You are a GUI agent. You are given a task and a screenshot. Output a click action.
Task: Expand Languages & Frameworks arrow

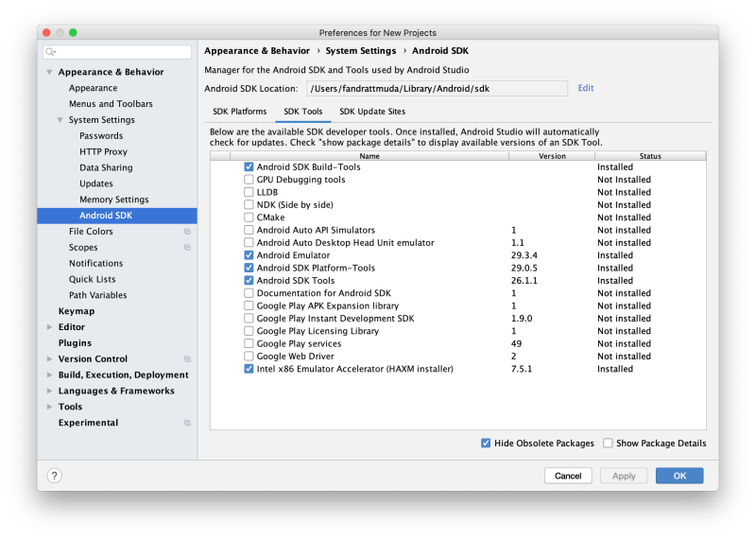tap(49, 391)
